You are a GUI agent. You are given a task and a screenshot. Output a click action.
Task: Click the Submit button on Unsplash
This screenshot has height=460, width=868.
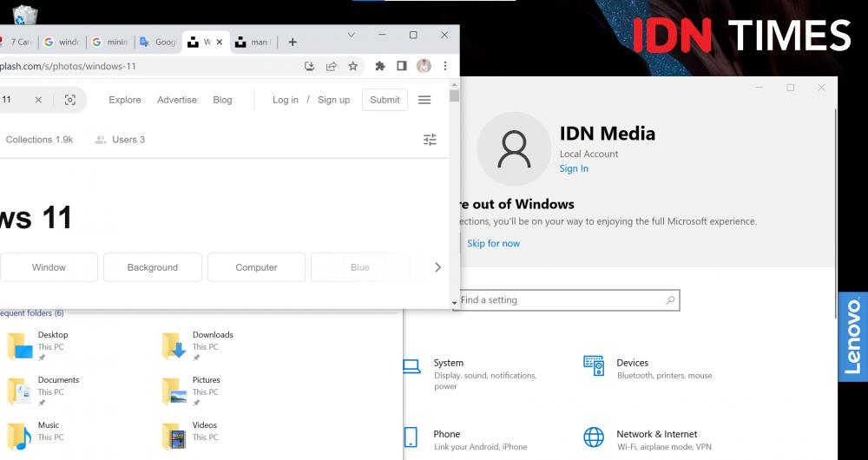coord(385,100)
